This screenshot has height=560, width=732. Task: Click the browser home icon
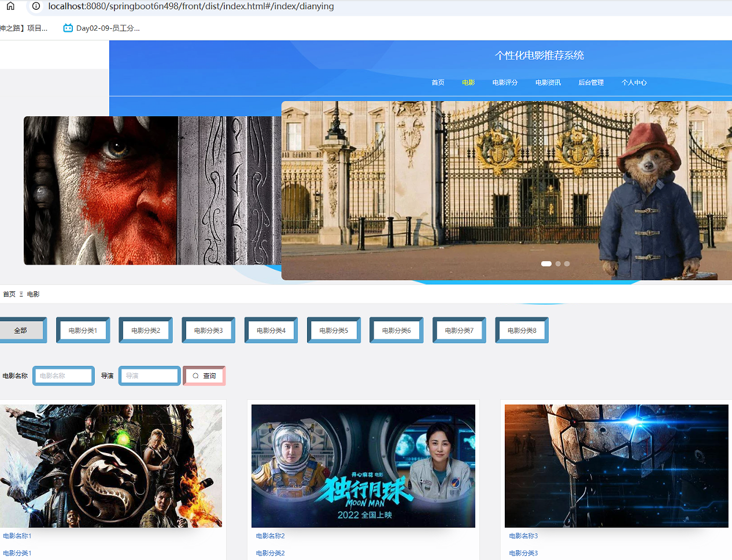(x=10, y=6)
